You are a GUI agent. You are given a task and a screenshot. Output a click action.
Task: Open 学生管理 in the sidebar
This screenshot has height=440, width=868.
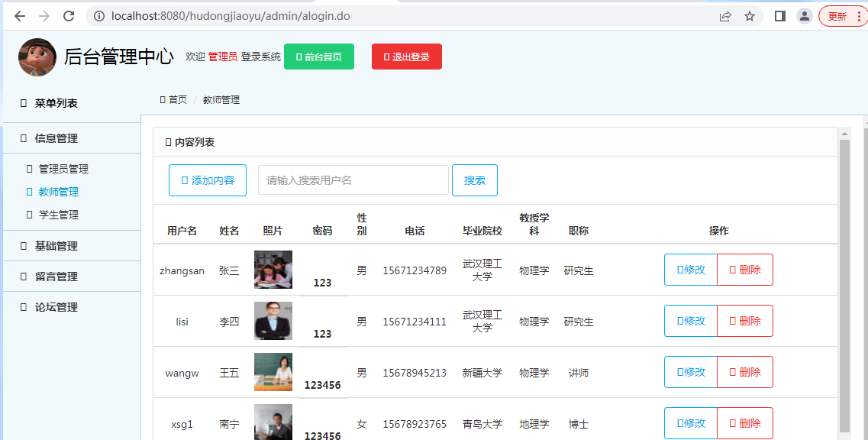pyautogui.click(x=59, y=215)
